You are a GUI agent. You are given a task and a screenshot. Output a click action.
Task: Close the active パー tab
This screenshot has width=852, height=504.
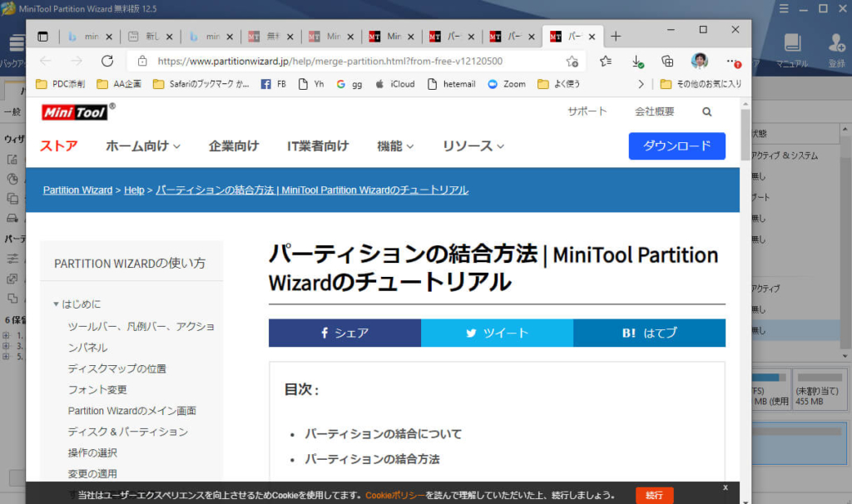coord(592,37)
